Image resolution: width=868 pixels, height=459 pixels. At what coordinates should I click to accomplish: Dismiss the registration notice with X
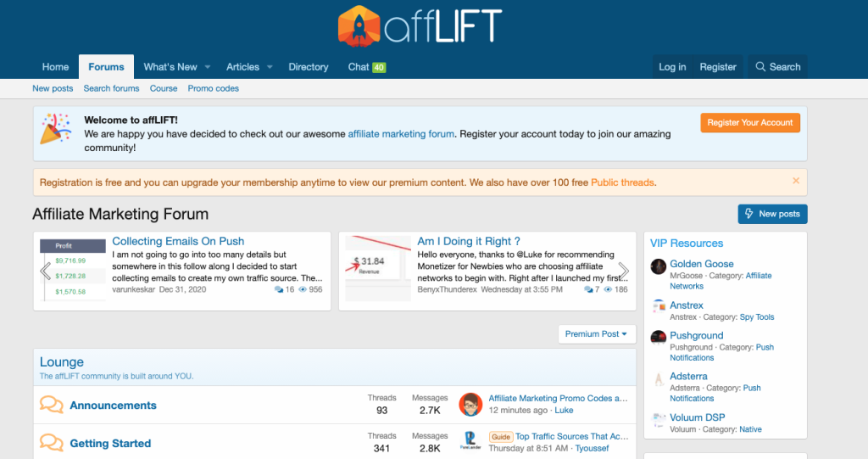click(795, 181)
